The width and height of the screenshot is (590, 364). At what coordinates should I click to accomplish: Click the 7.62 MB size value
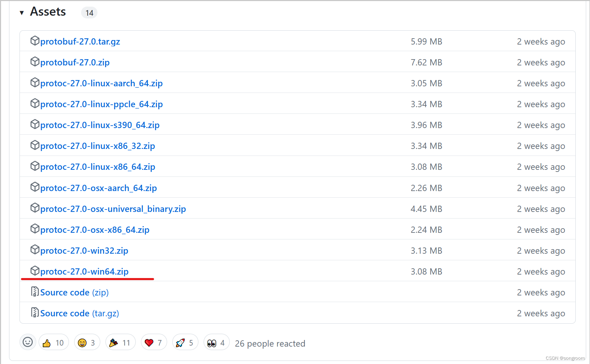tap(426, 63)
